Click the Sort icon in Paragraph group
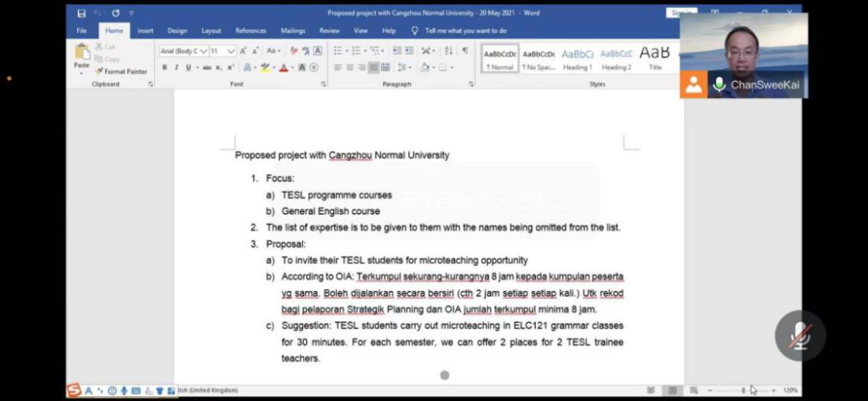 (x=448, y=51)
